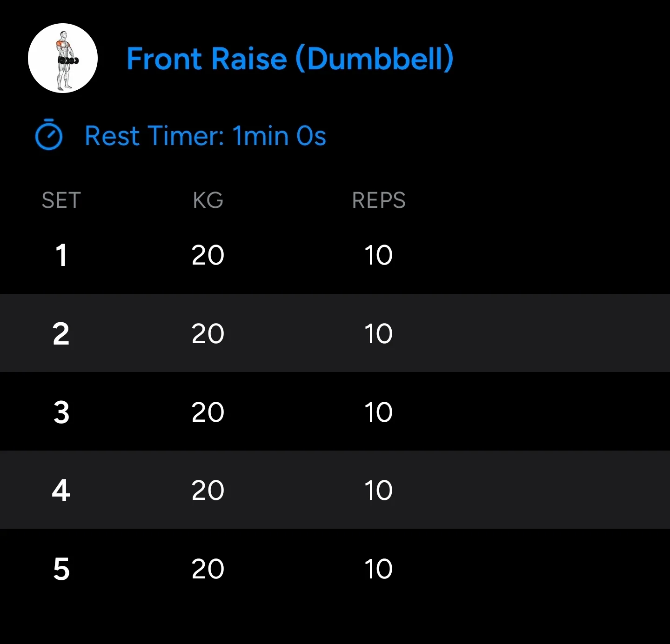Tap set number 3 label

61,412
